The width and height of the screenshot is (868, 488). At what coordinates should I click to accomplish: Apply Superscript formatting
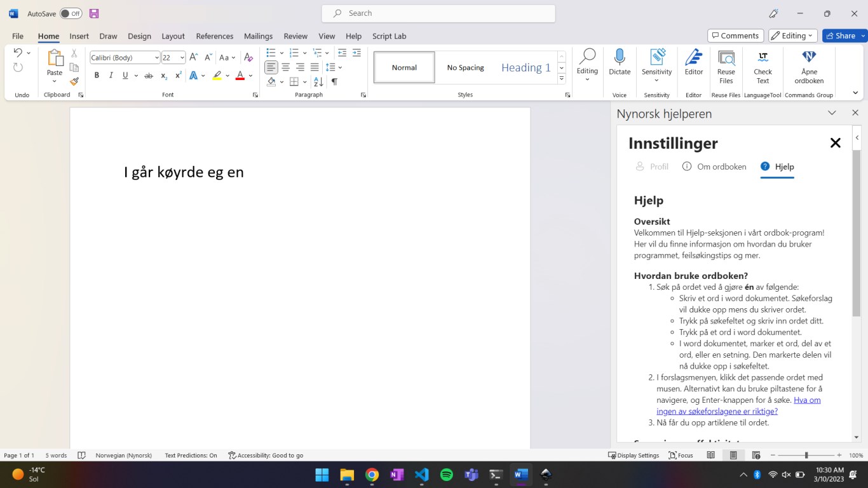tap(178, 76)
